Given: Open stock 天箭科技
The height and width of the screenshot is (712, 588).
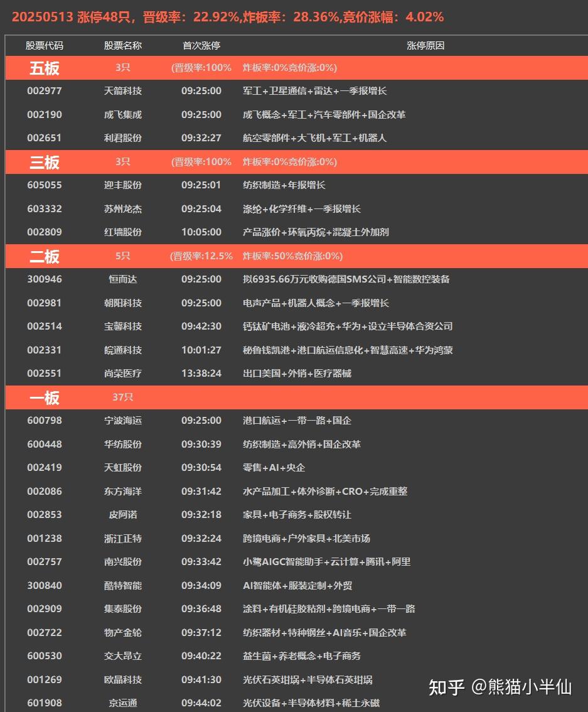Looking at the screenshot, I should (x=123, y=91).
